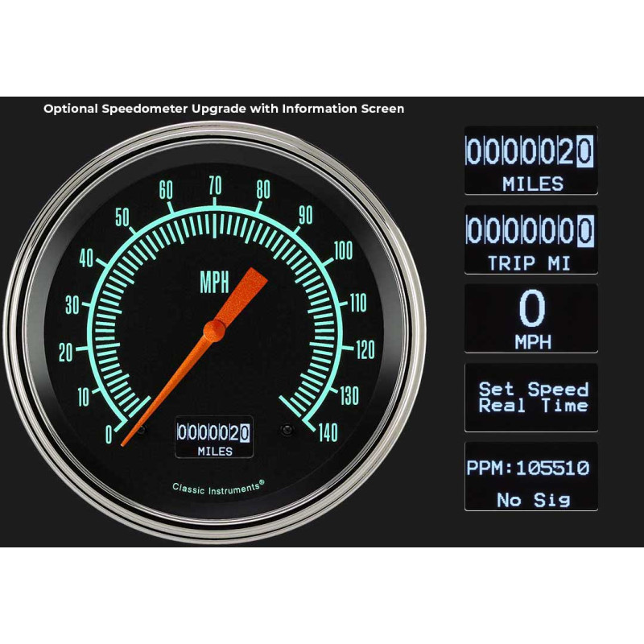The image size is (644, 644).
Task: Click the MILES odometer info screen panel
Action: (x=530, y=160)
